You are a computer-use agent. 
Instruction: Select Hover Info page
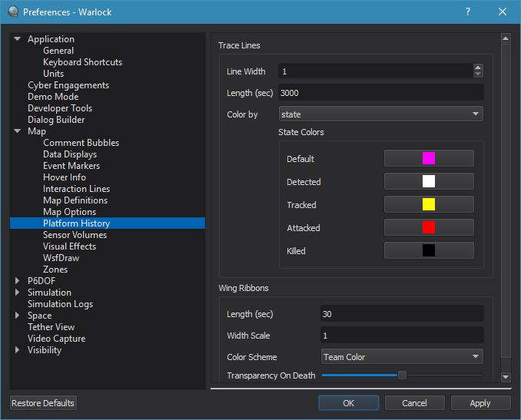pyautogui.click(x=65, y=177)
